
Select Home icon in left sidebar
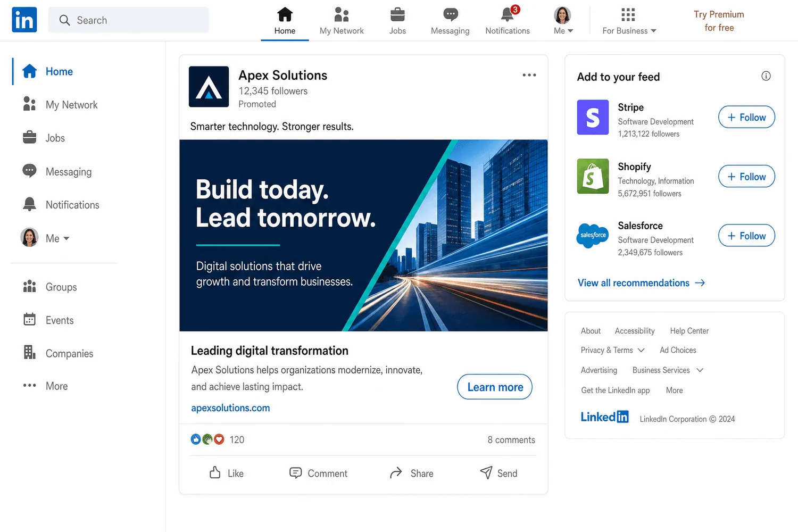click(30, 71)
